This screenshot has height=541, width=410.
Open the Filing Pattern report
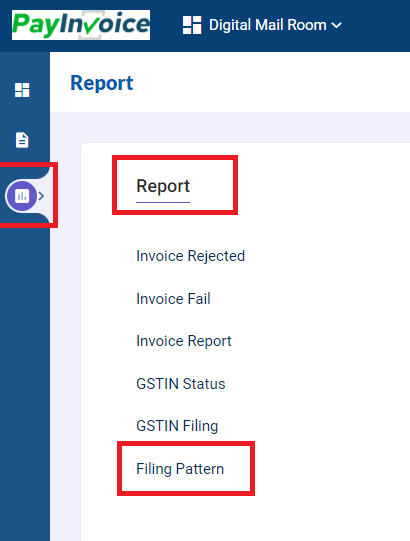[180, 469]
